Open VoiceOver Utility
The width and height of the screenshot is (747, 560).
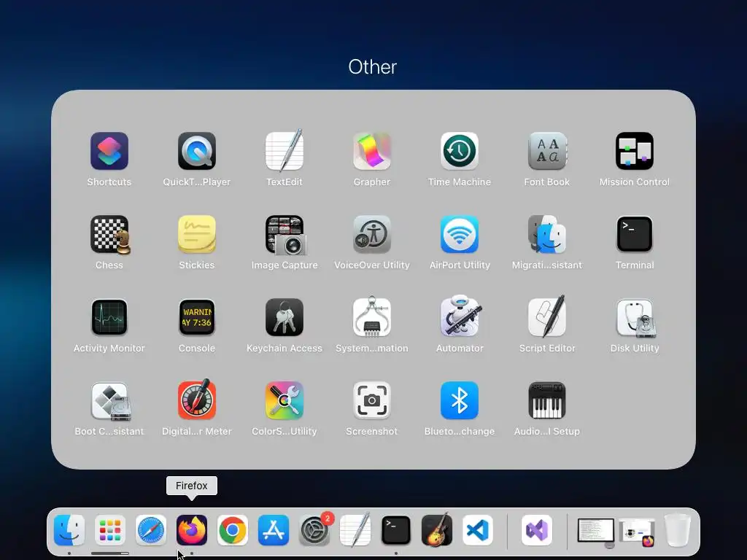pos(372,234)
